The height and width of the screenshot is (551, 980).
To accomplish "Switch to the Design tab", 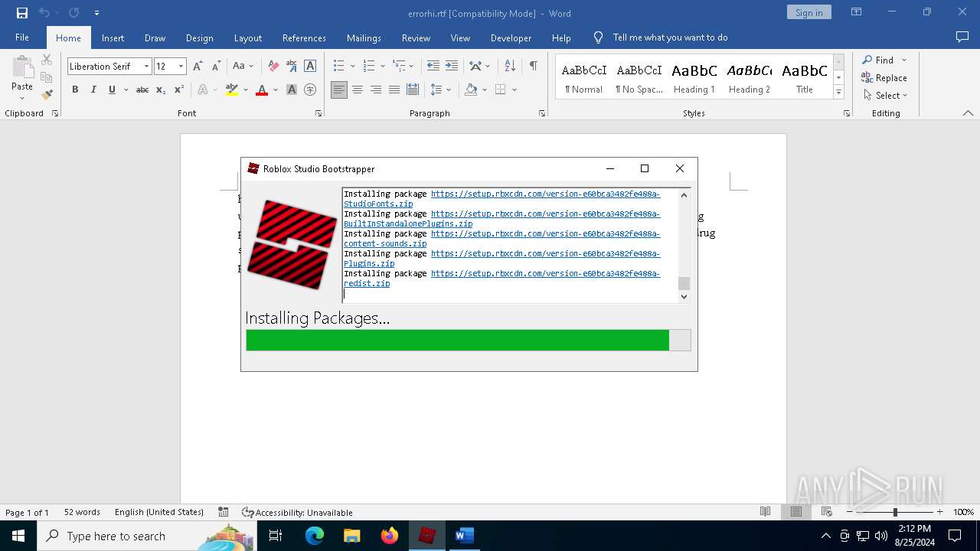I will point(199,37).
